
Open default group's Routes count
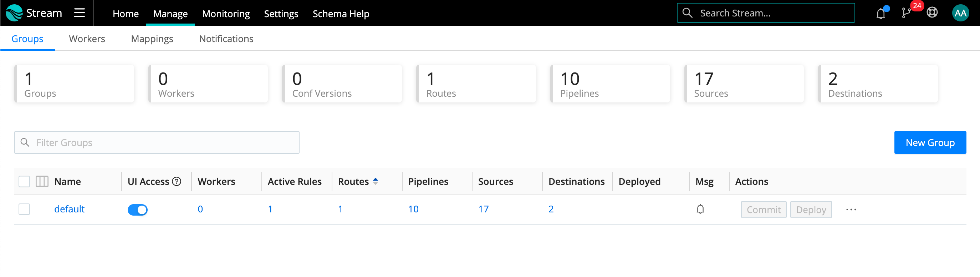pos(341,209)
